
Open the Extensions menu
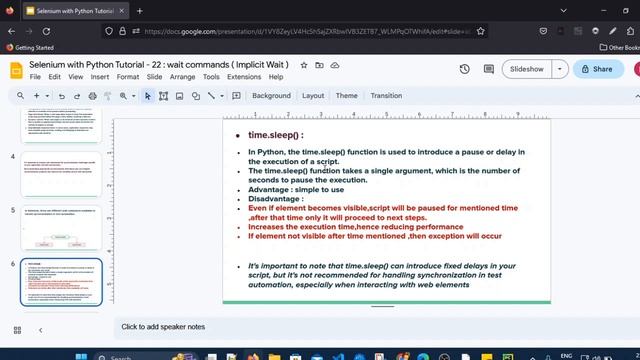click(244, 77)
